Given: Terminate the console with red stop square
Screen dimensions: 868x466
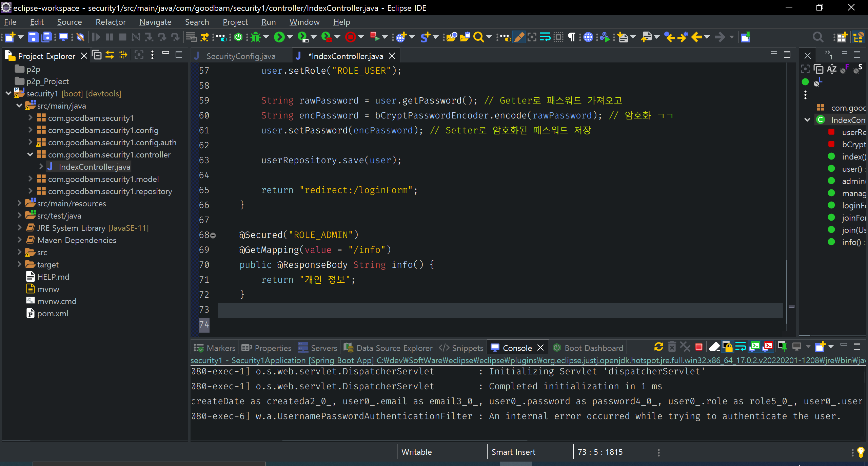Looking at the screenshot, I should [698, 347].
